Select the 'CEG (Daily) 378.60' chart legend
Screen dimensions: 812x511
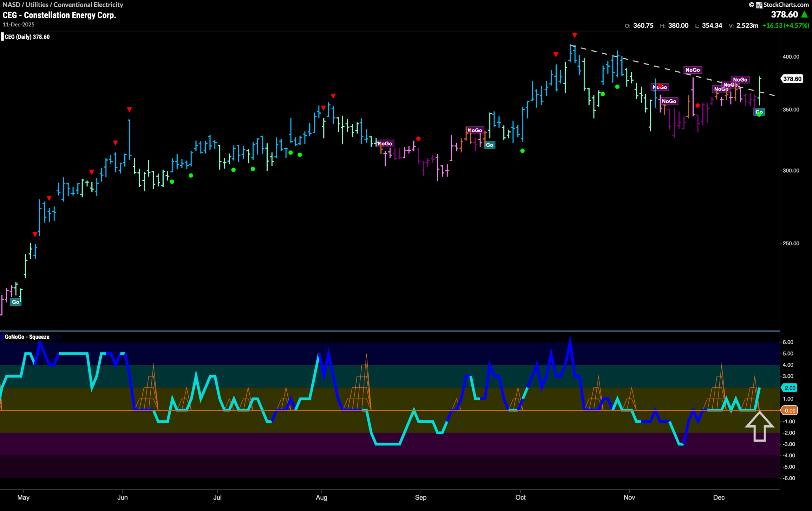[x=27, y=37]
